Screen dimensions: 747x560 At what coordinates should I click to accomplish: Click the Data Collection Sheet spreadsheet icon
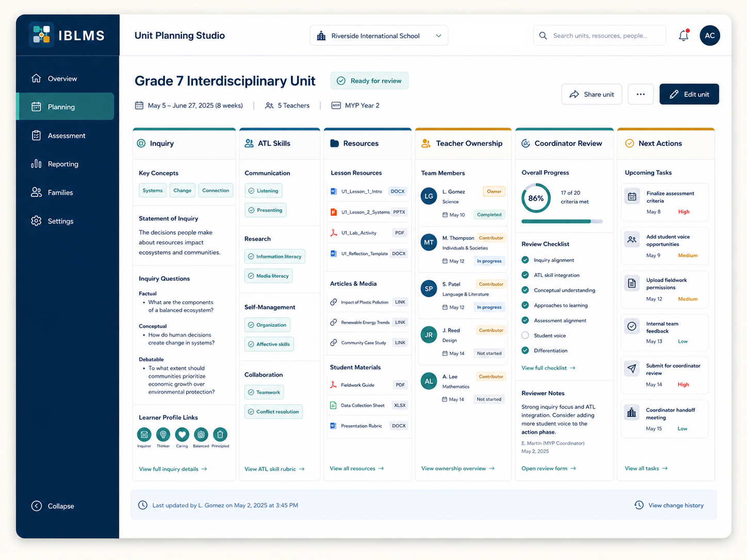(x=333, y=405)
